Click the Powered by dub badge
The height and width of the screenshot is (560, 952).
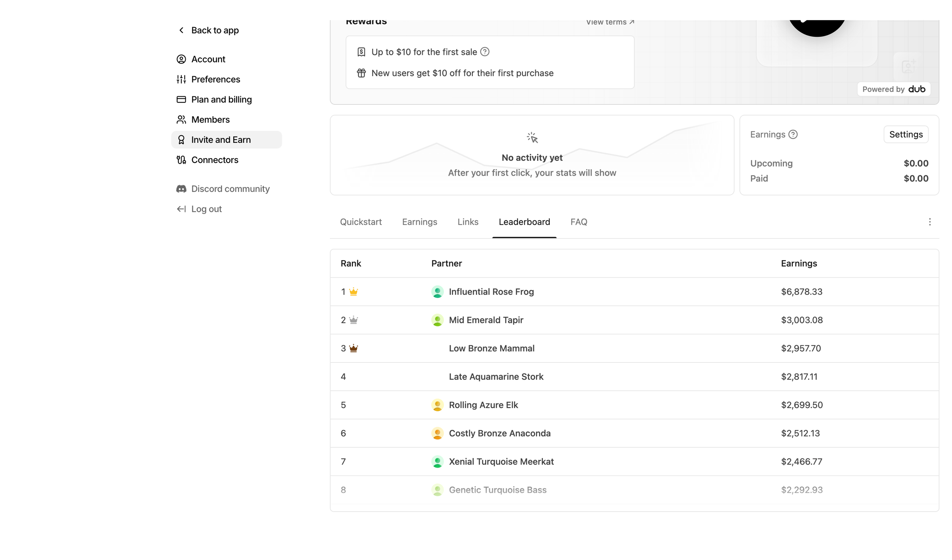pyautogui.click(x=894, y=89)
